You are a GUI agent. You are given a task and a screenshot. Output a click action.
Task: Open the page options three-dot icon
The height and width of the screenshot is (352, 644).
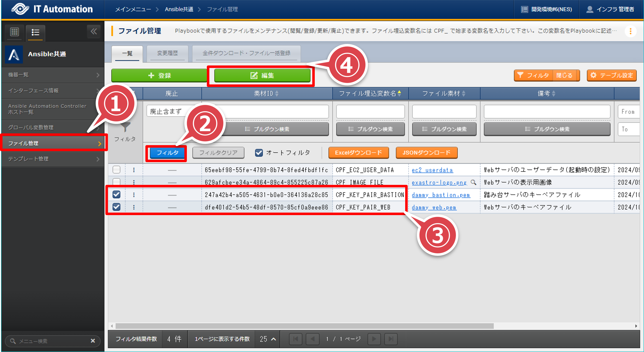[x=631, y=31]
